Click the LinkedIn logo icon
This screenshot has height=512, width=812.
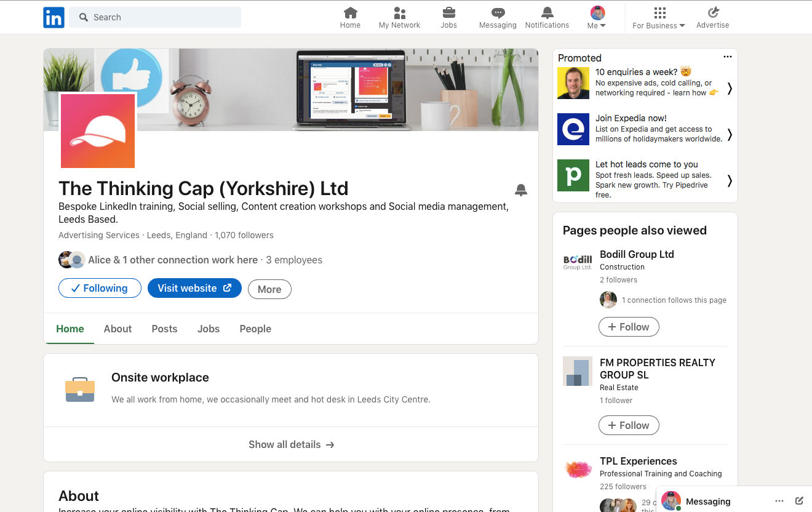pos(54,17)
